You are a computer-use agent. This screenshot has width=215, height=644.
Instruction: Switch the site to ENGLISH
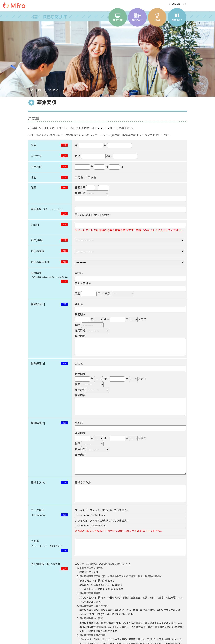(177, 4)
